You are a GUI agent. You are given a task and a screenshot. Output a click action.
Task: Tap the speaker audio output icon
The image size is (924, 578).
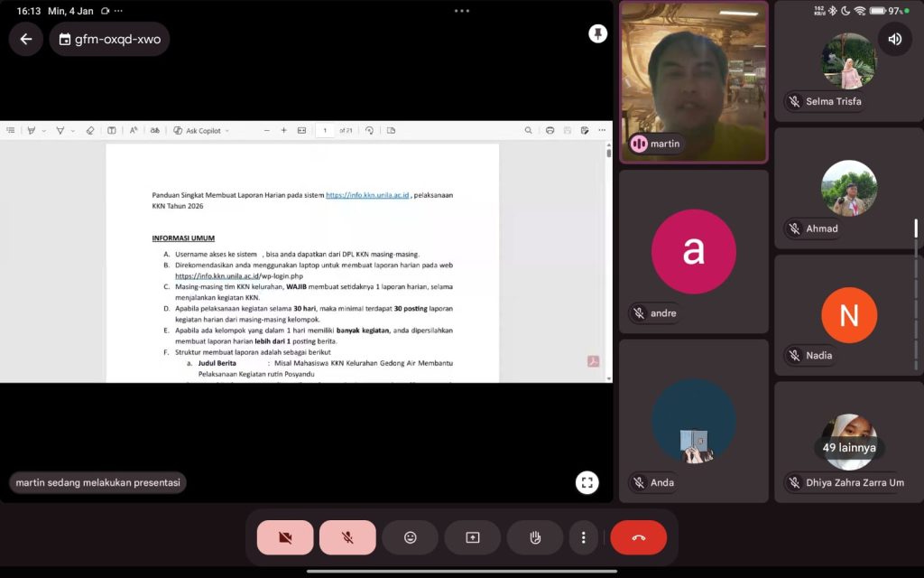(894, 39)
